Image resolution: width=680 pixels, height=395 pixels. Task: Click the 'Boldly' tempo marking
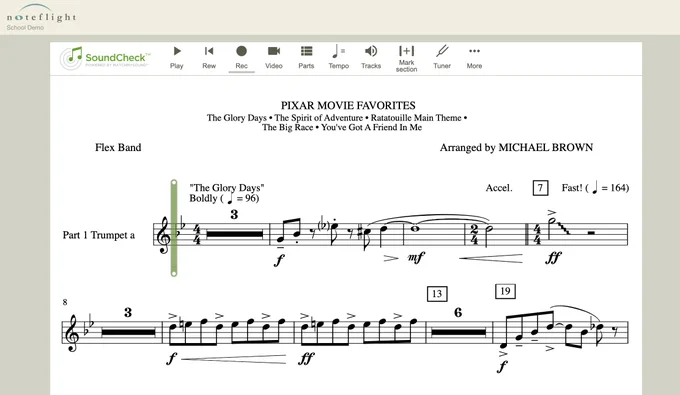click(x=224, y=199)
